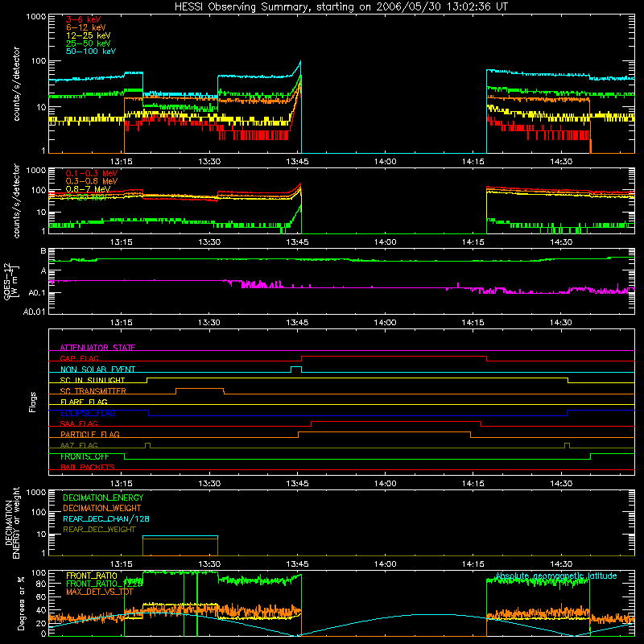Click the 13:30 tick under the Flags panel

tap(209, 484)
